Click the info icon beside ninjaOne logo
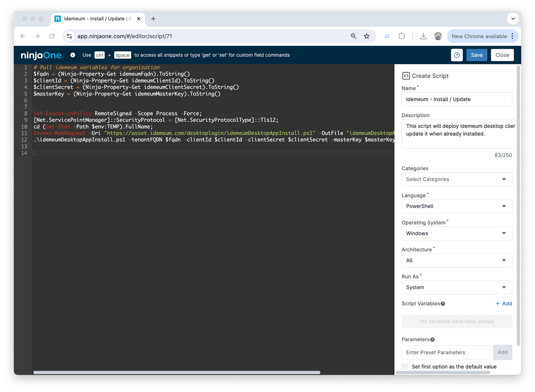535x392 pixels. tap(73, 55)
